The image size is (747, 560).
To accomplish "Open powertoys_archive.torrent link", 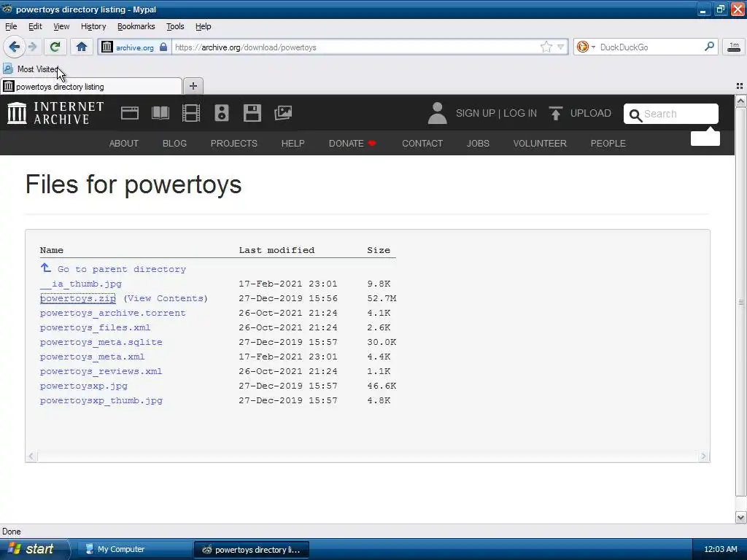I will pyautogui.click(x=112, y=313).
